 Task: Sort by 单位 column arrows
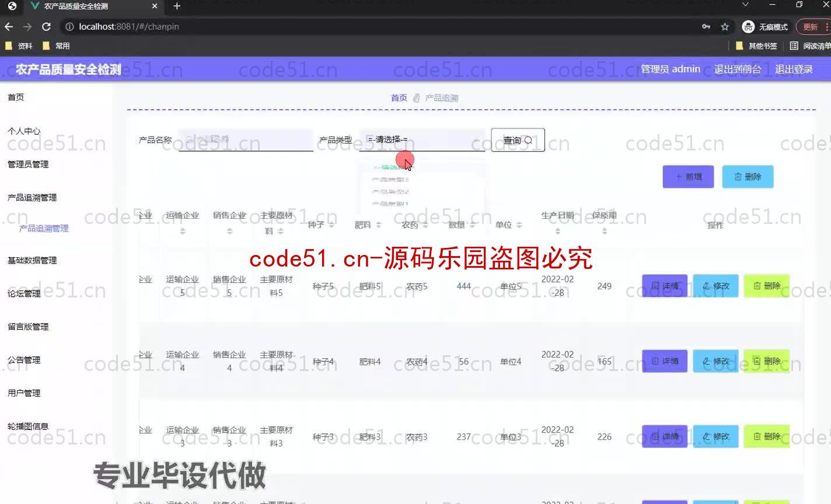519,225
